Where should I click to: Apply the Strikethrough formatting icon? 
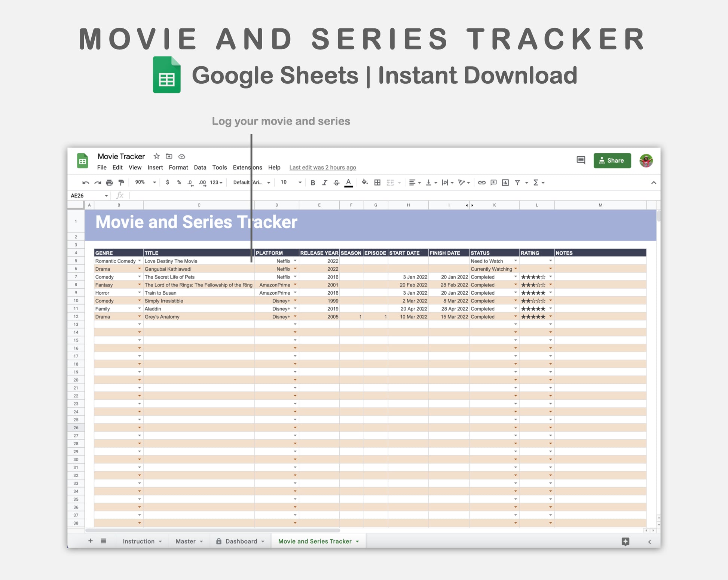pos(336,182)
